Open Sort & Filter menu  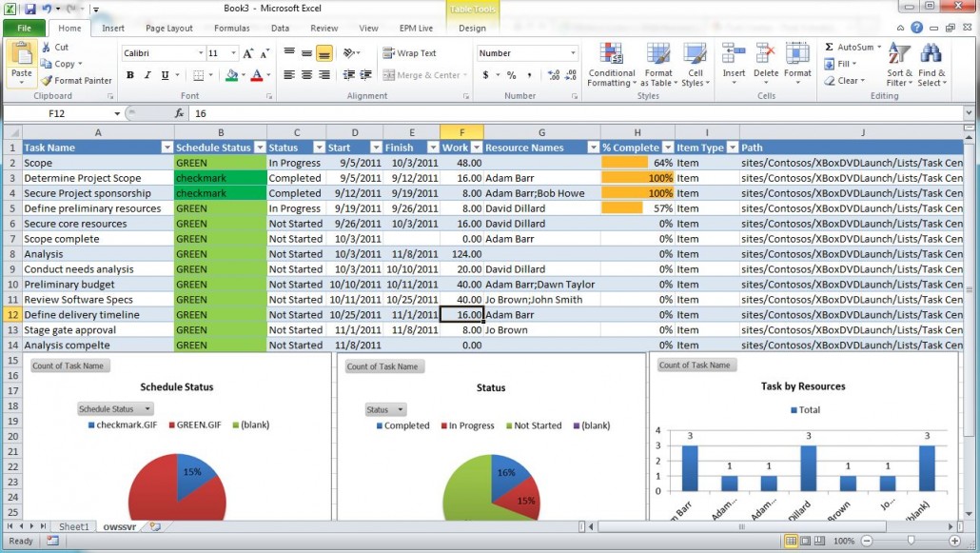point(899,65)
